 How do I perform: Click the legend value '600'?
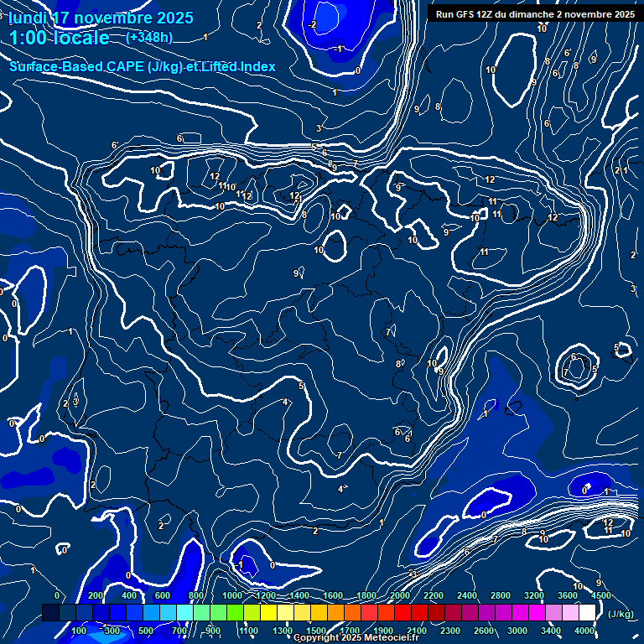click(163, 595)
